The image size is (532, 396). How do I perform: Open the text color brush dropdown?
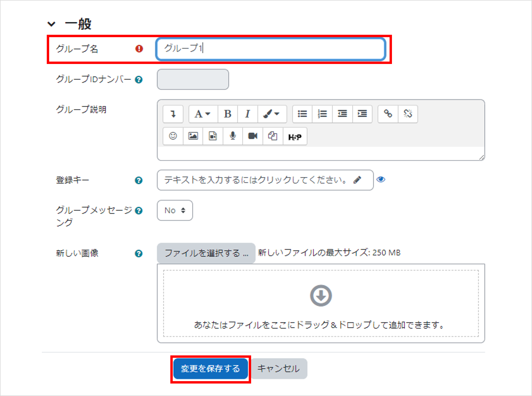272,114
